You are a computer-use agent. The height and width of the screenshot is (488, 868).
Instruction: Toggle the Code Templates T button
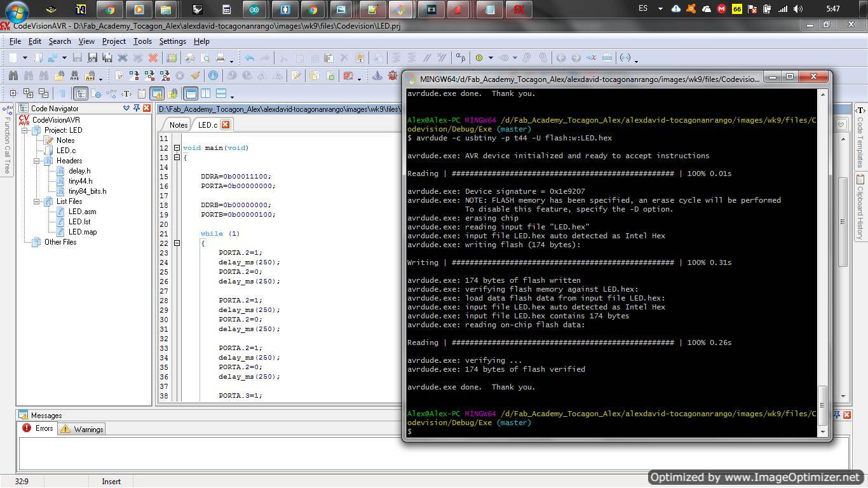click(126, 93)
